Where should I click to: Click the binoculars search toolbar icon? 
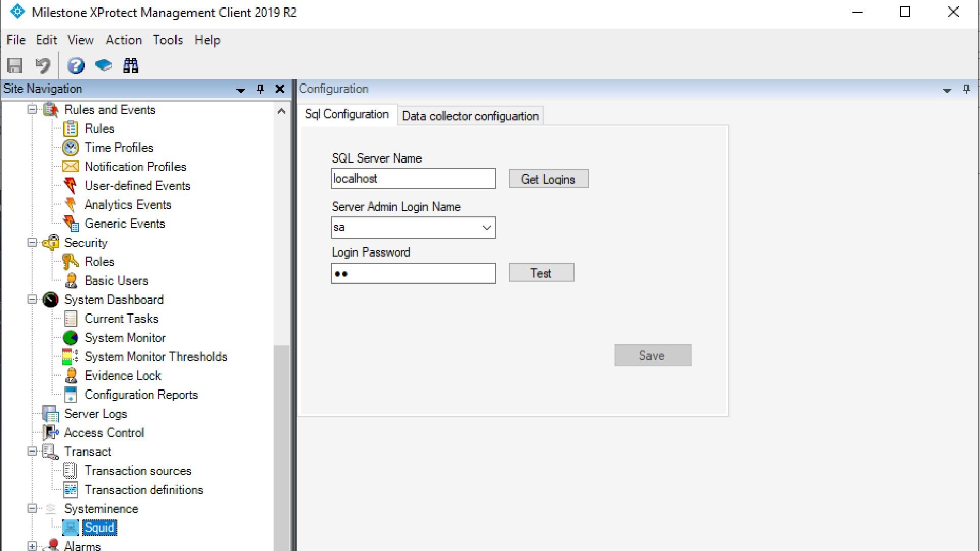[131, 66]
